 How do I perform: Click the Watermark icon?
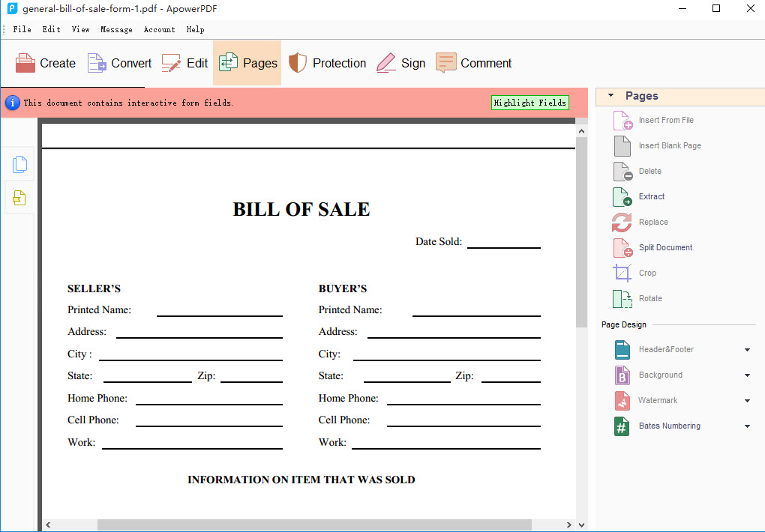point(622,400)
